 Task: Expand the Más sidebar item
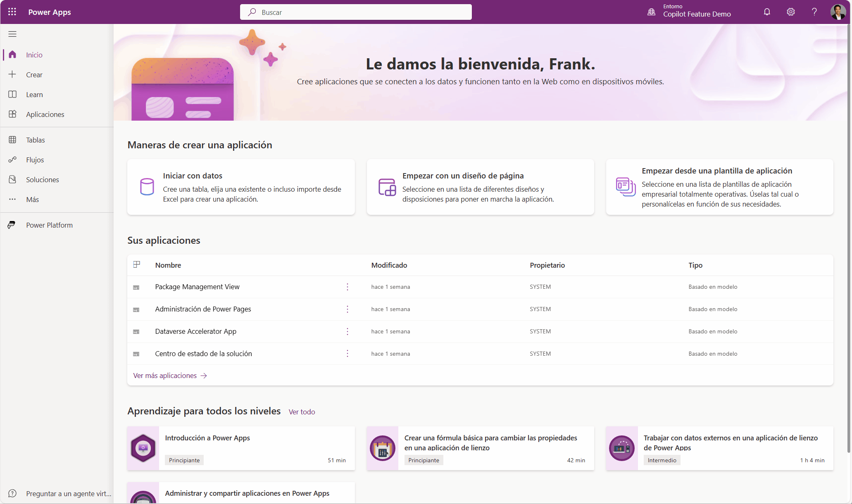[x=32, y=199]
